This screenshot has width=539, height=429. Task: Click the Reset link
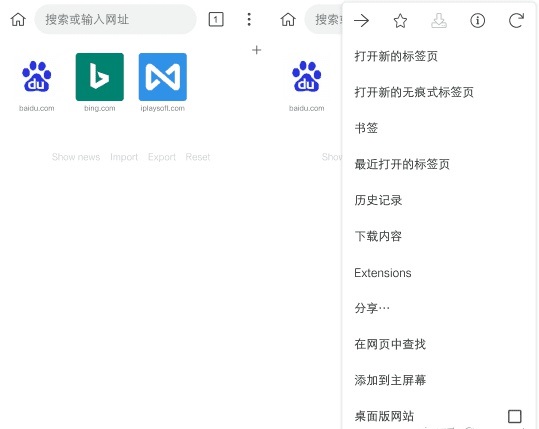coord(198,157)
